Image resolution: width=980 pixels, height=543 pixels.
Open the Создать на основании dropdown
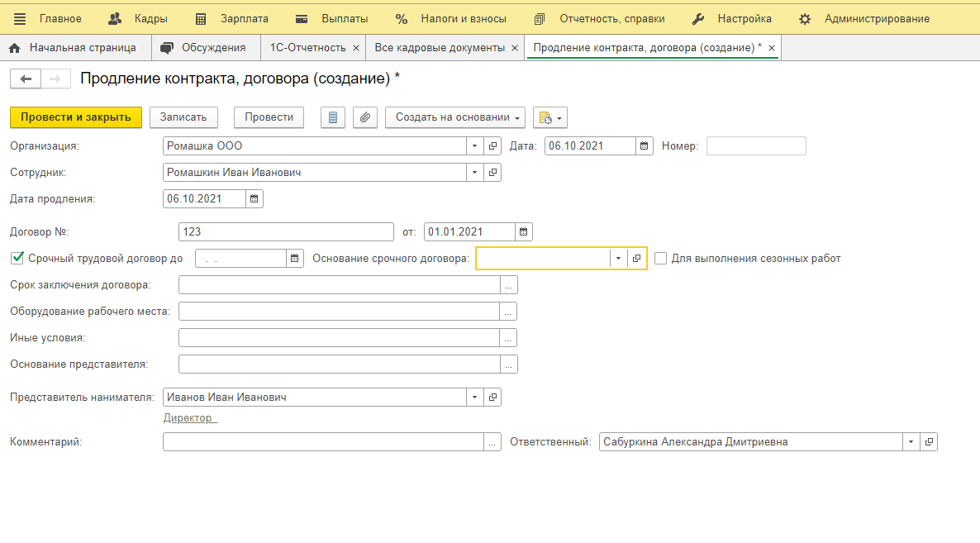(455, 117)
